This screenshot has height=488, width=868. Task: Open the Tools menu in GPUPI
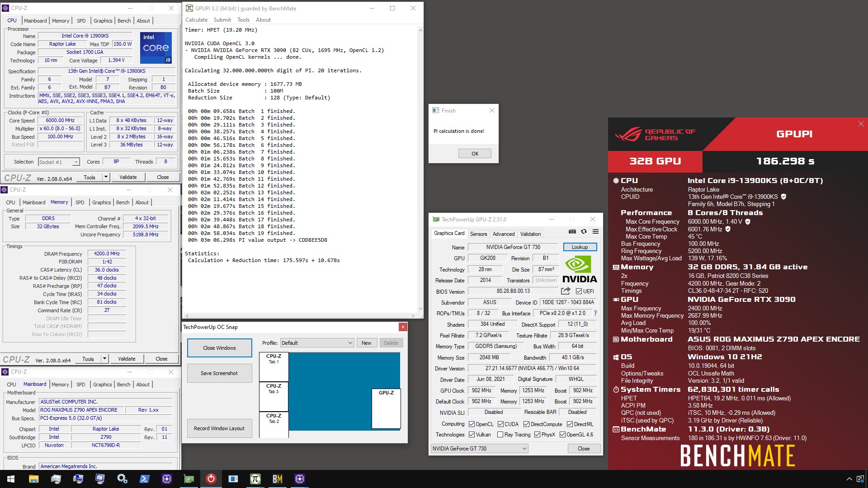point(243,20)
